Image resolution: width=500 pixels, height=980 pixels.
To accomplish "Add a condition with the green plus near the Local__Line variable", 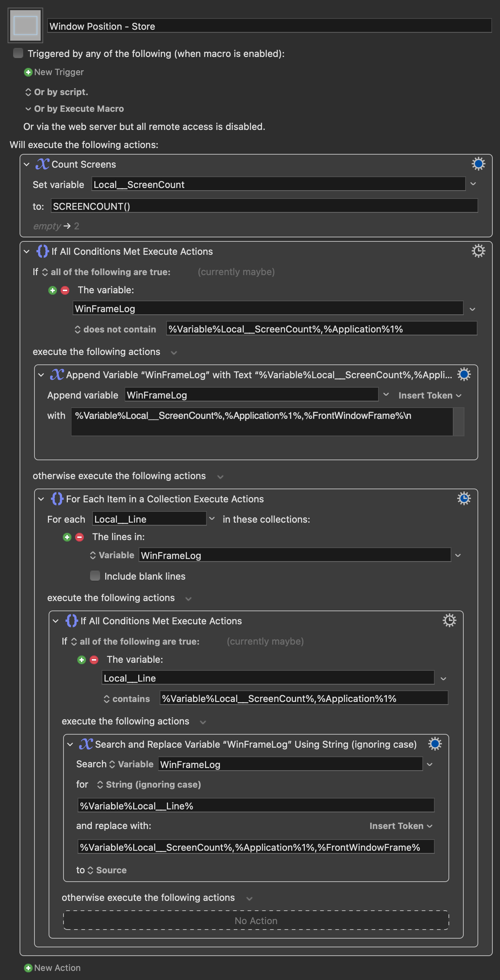I will [x=81, y=660].
